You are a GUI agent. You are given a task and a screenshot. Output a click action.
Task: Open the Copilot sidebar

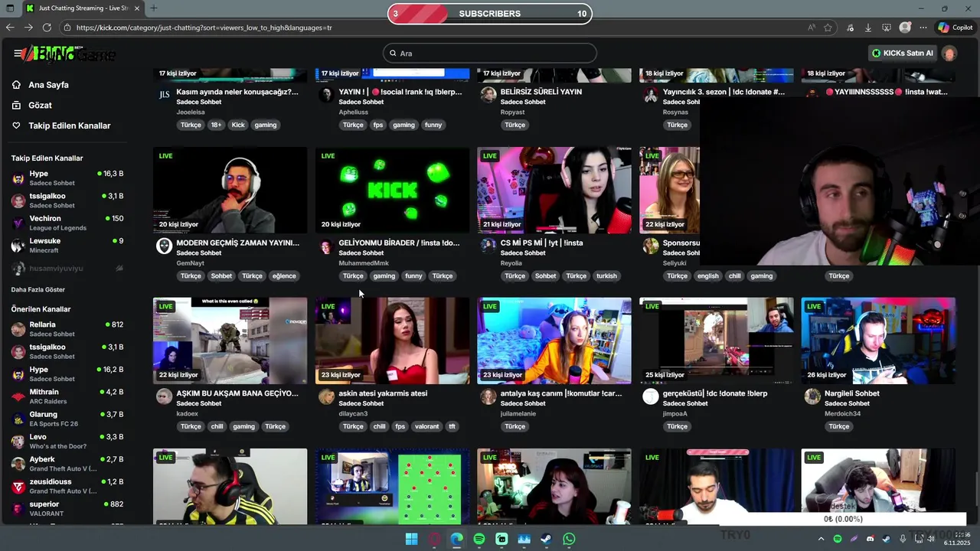[955, 28]
